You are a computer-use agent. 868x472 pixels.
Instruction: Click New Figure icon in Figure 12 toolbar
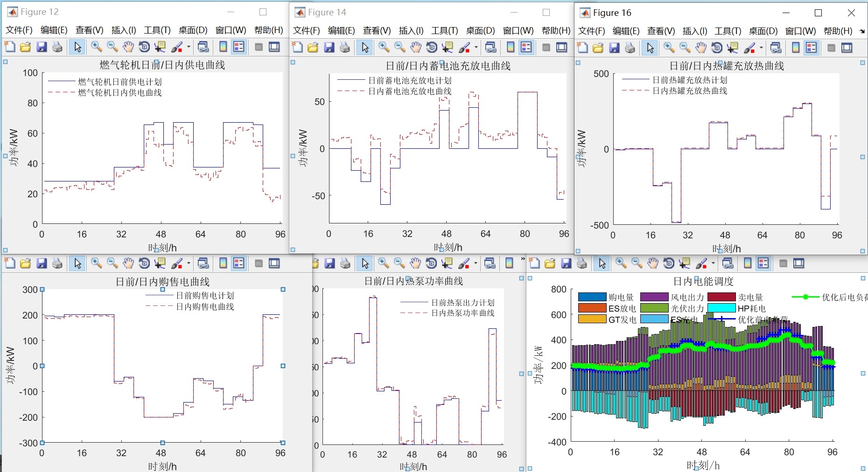click(x=10, y=47)
